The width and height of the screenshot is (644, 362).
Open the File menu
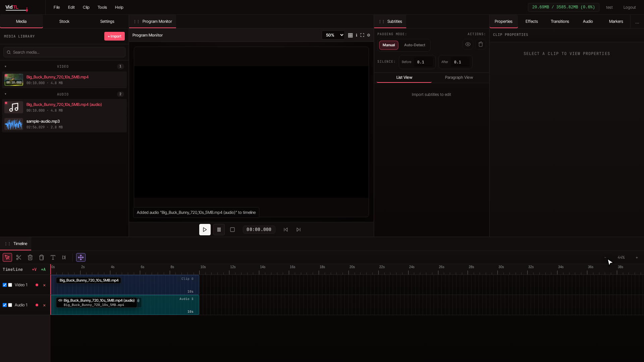57,7
